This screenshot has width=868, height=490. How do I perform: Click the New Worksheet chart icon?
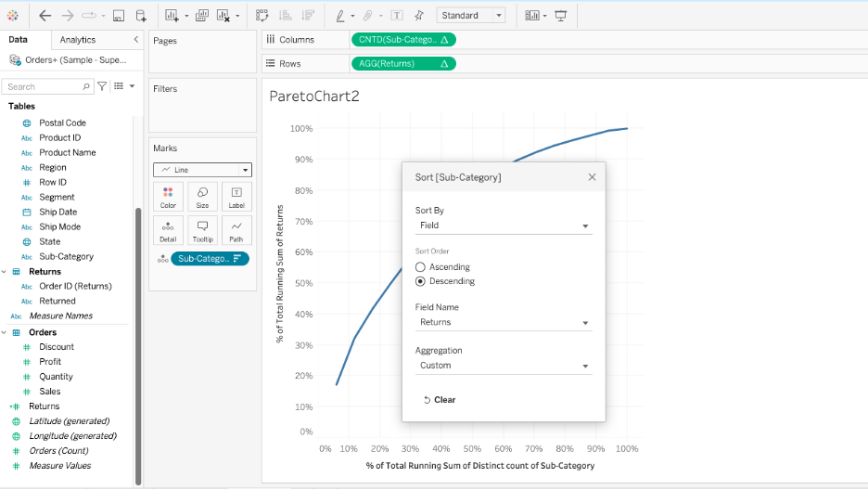[x=172, y=16]
